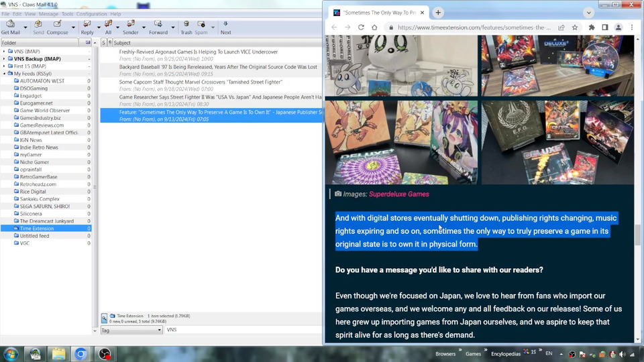Open the File menu
Screen dimensions: 644x362
(5, 14)
